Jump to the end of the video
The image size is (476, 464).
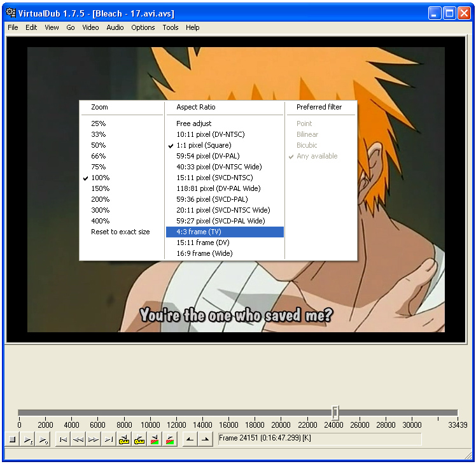[x=109, y=439]
